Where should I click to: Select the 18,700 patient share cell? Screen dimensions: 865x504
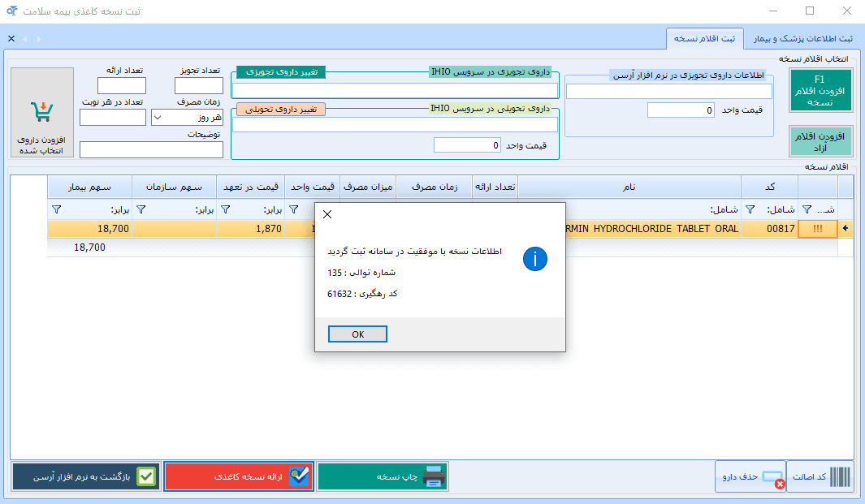(x=89, y=229)
